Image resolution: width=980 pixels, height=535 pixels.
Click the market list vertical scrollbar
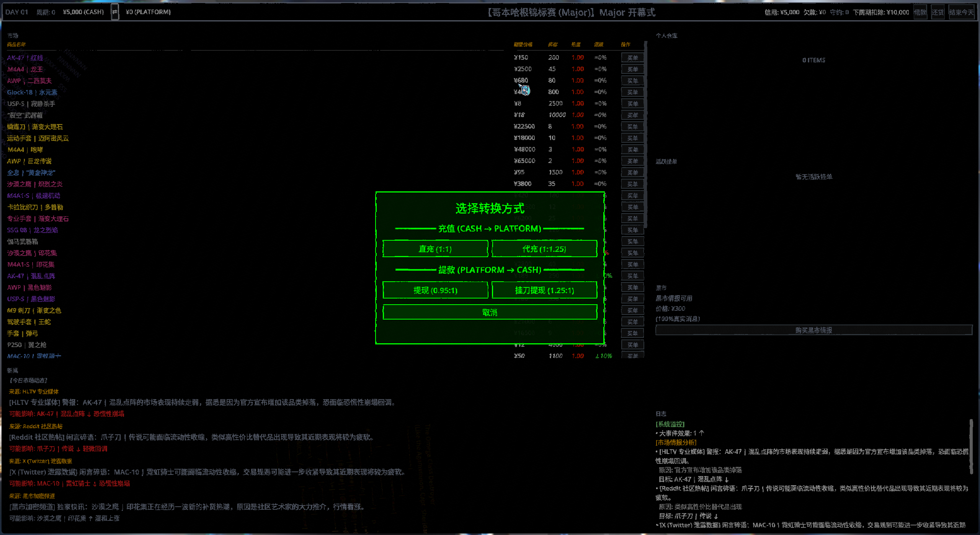[x=646, y=134]
